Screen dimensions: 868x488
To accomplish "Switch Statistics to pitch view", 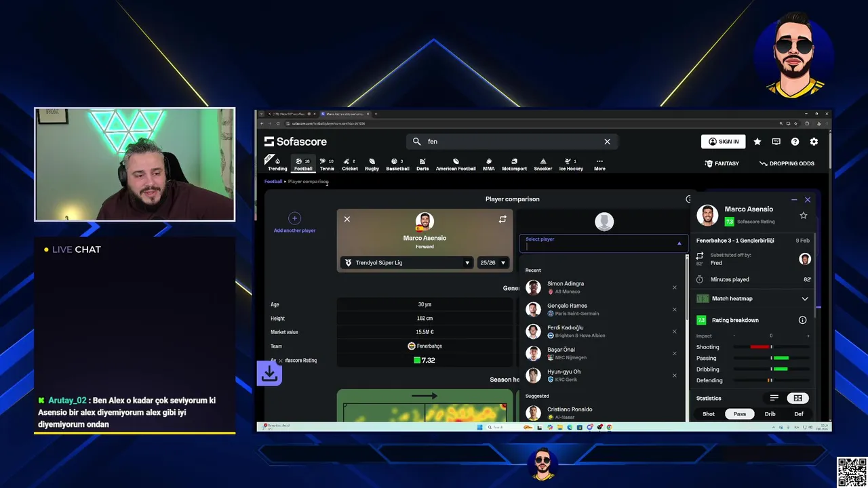I will coord(797,398).
